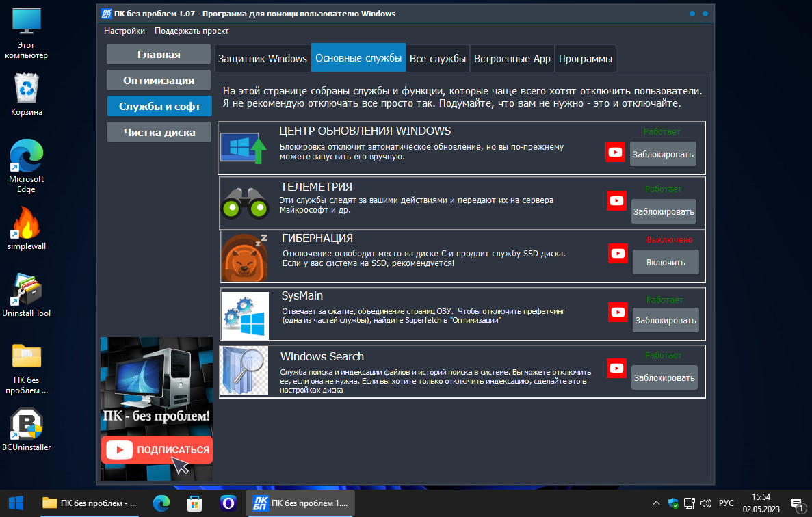This screenshot has width=812, height=517.
Task: Open YouTube video for Windows Update center
Action: 615,152
